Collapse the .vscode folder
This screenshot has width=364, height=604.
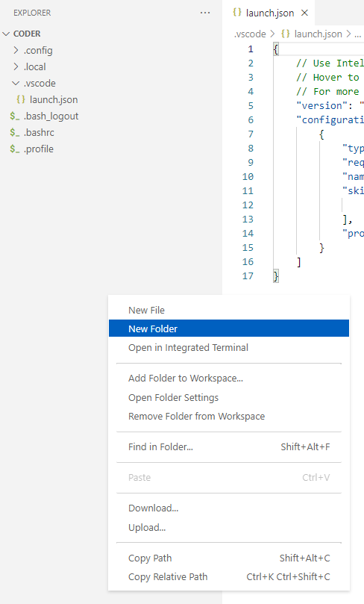(16, 83)
